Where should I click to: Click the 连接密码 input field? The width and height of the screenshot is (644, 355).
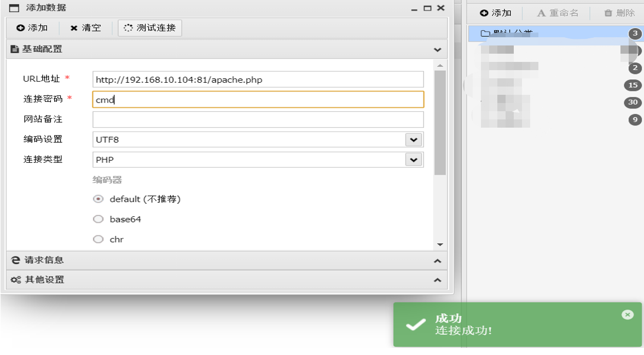pos(258,100)
